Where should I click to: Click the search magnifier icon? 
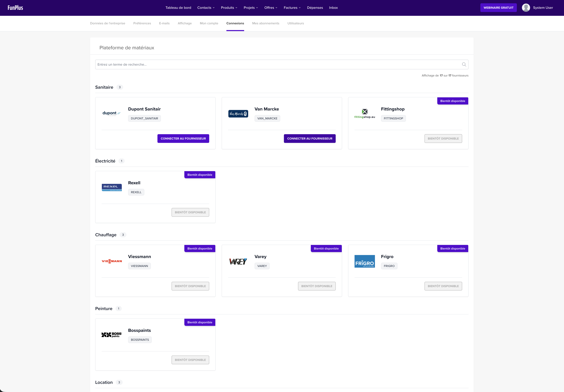click(x=464, y=64)
